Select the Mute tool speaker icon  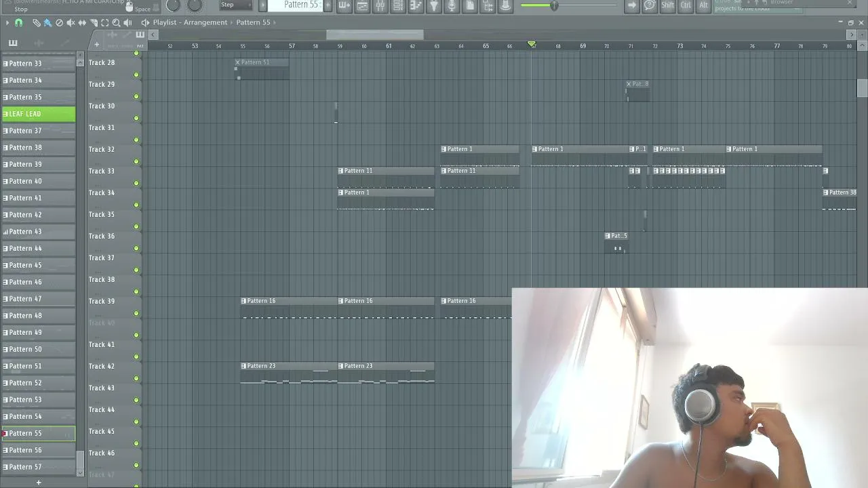click(71, 22)
